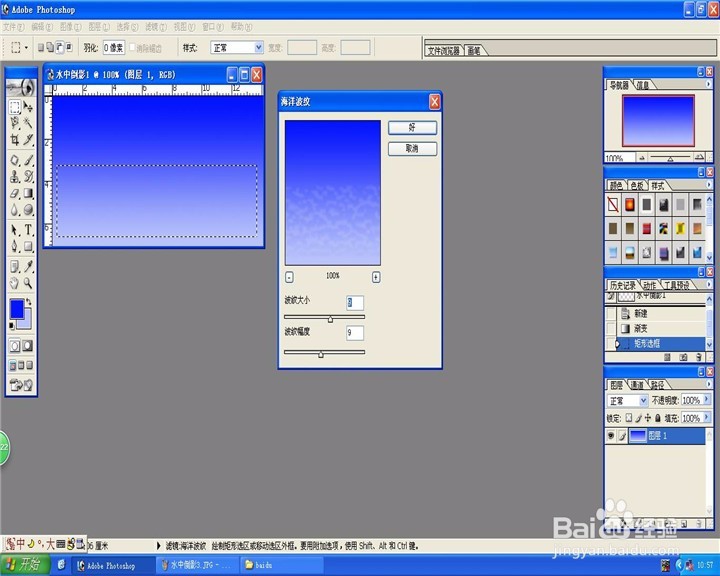Select the Eyedropper tool
The image size is (720, 576).
pos(28,266)
